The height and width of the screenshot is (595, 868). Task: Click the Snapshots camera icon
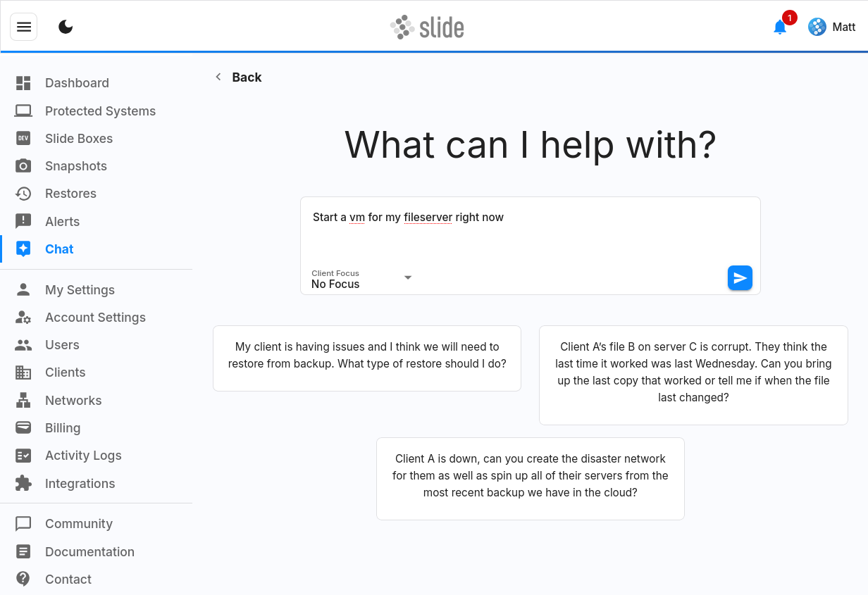click(23, 166)
